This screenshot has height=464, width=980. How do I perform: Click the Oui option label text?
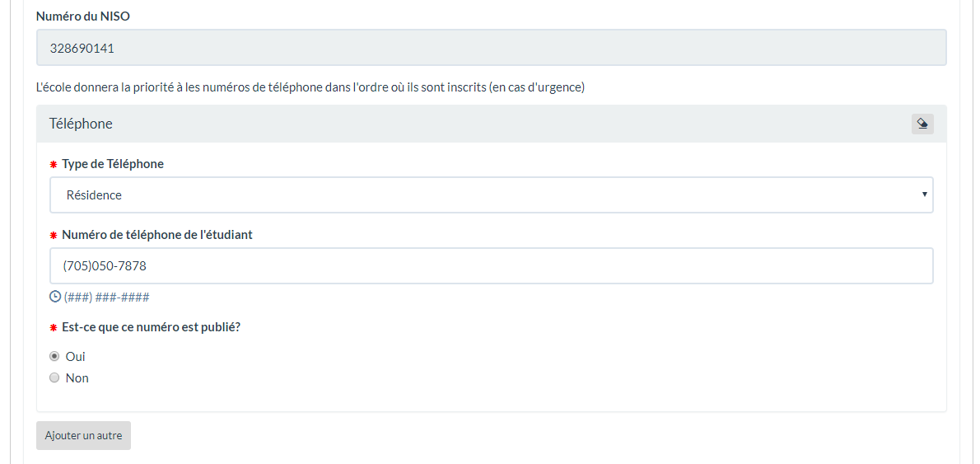point(75,357)
